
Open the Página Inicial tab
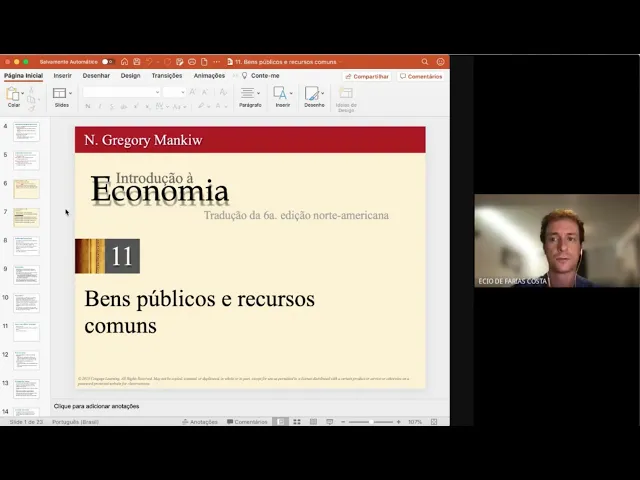click(x=23, y=76)
